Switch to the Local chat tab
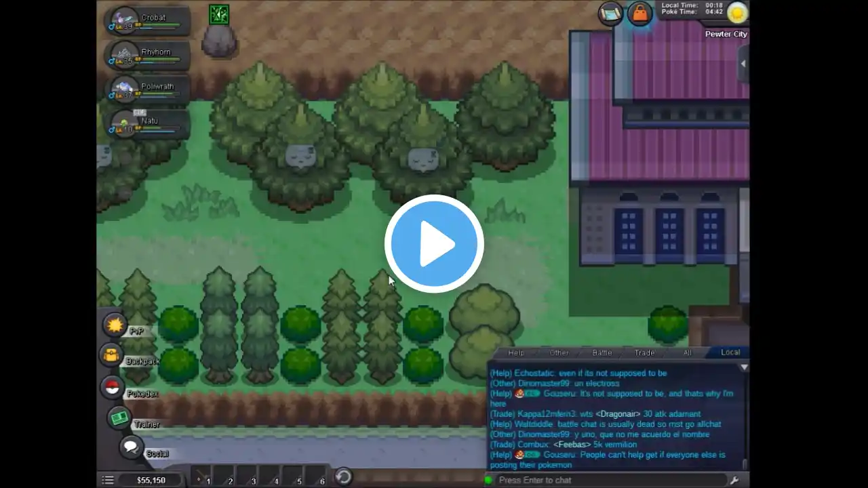 730,352
